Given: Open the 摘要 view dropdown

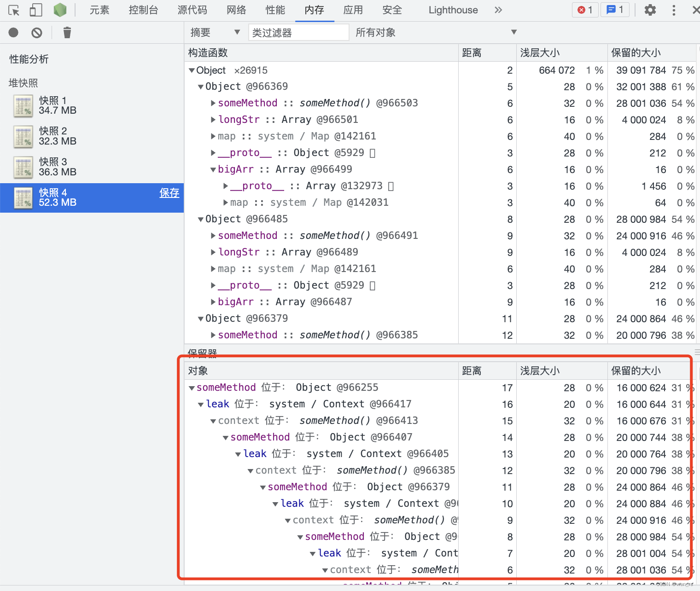Looking at the screenshot, I should [x=216, y=32].
